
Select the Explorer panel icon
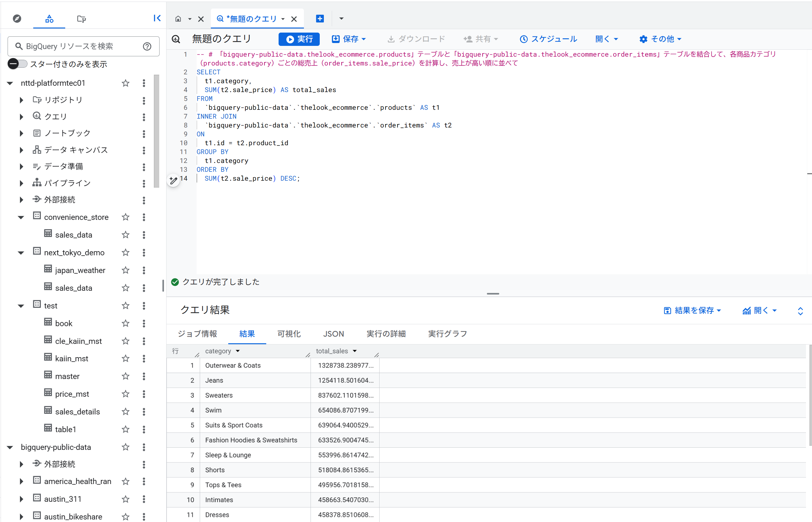click(49, 19)
